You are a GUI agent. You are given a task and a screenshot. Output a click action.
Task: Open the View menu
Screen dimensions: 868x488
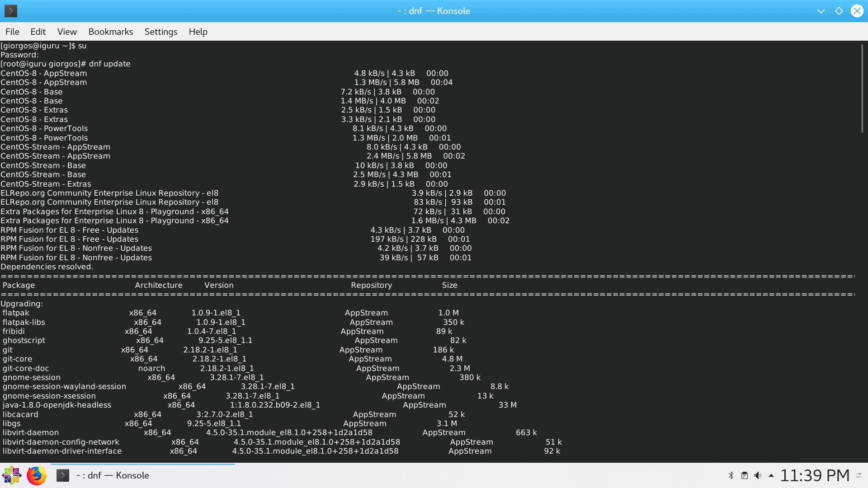67,32
